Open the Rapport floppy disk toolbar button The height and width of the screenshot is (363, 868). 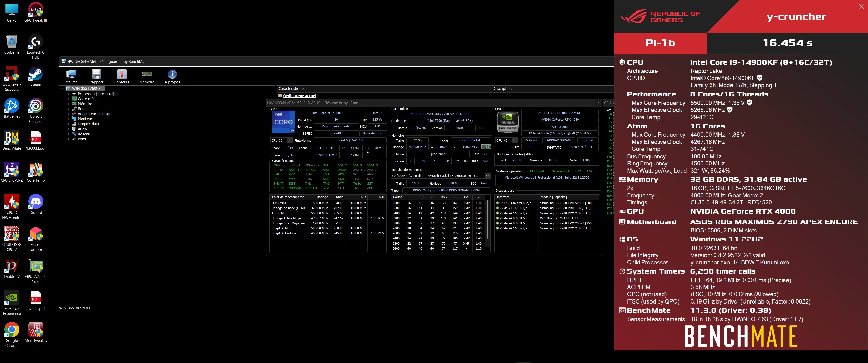[x=96, y=76]
